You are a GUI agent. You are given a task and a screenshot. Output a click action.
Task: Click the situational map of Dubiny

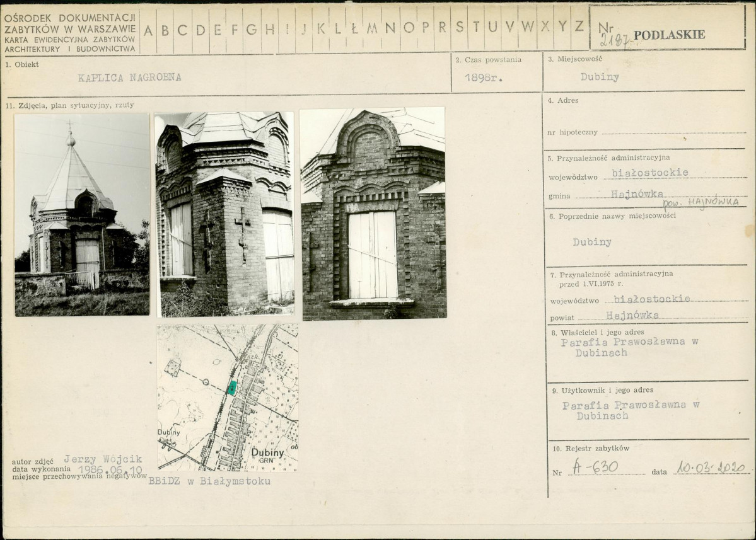click(x=228, y=398)
